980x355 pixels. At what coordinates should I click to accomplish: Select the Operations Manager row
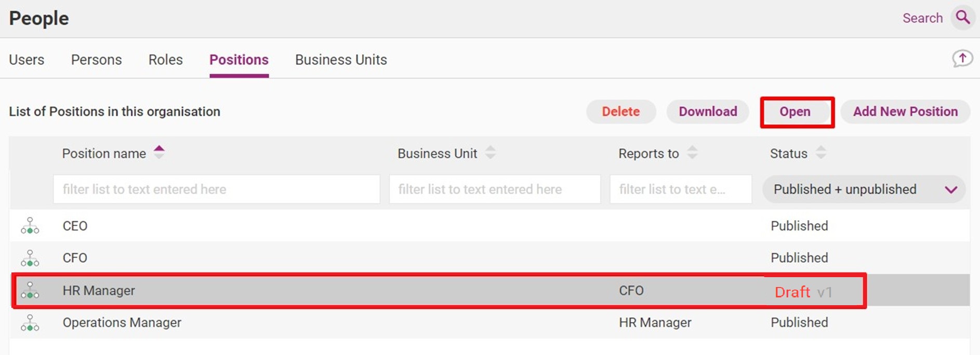(x=489, y=323)
